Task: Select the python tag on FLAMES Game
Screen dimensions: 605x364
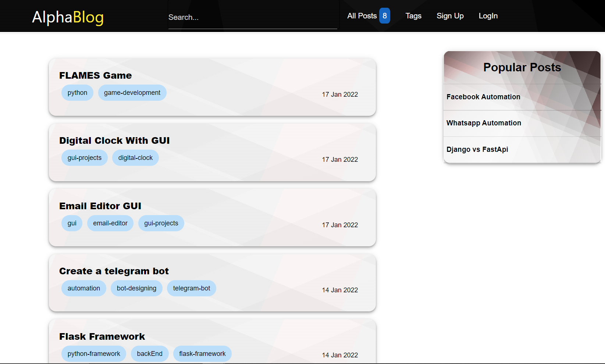Action: tap(77, 93)
